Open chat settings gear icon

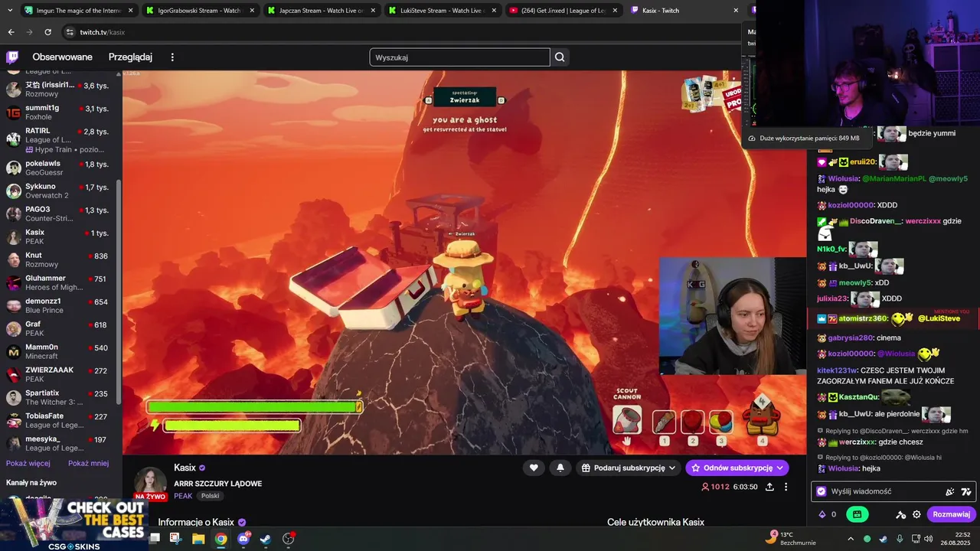pos(916,514)
